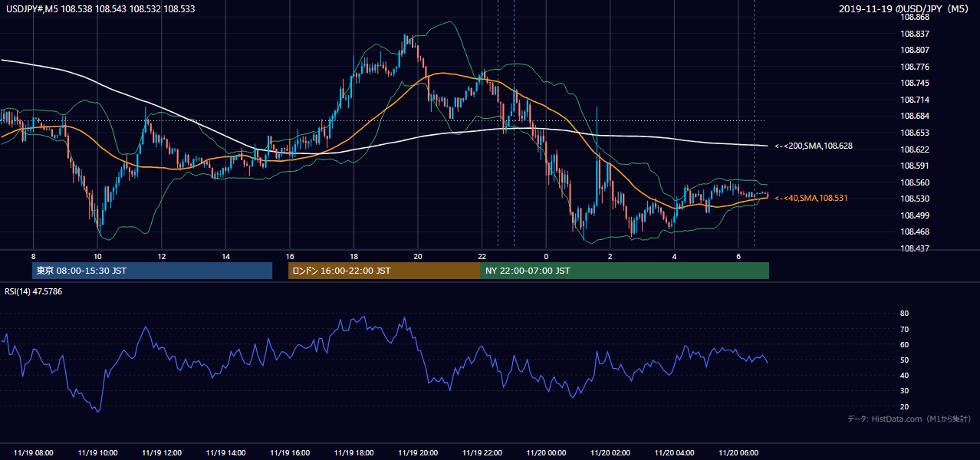Click the 11/20 02:00 time axis label
980x460 pixels.
point(611,453)
